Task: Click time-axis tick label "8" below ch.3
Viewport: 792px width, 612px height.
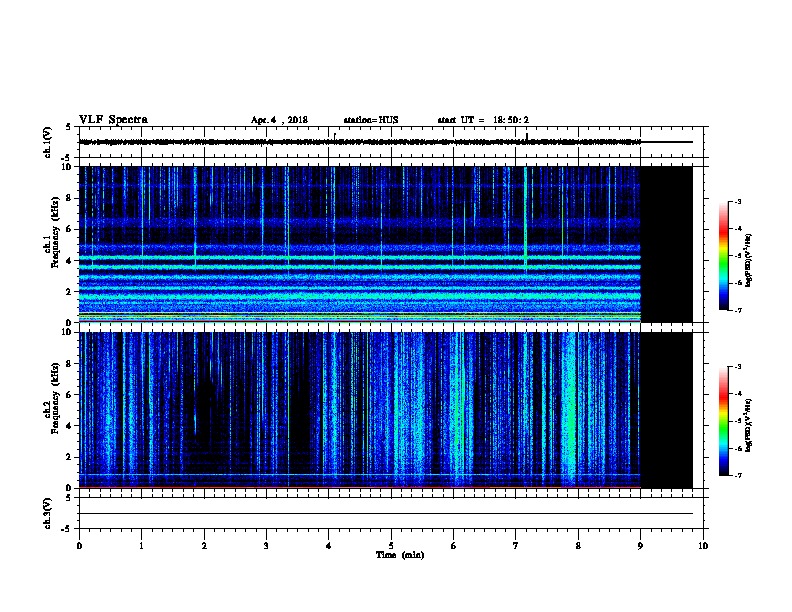Action: 578,546
